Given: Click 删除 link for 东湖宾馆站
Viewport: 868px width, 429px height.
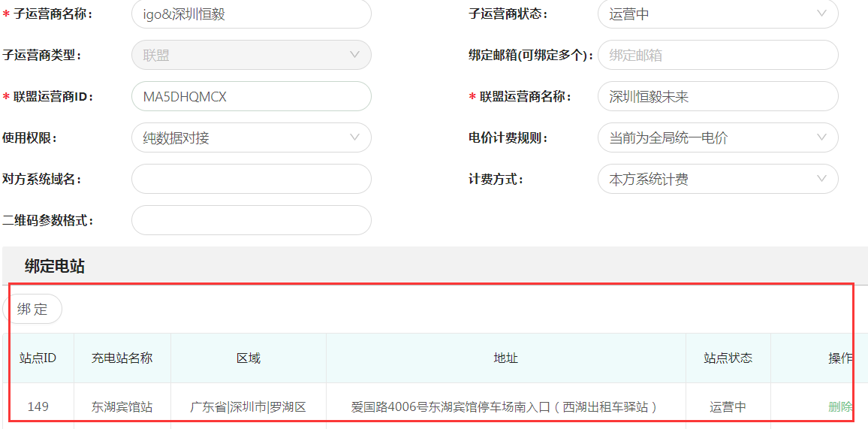Looking at the screenshot, I should click(839, 406).
